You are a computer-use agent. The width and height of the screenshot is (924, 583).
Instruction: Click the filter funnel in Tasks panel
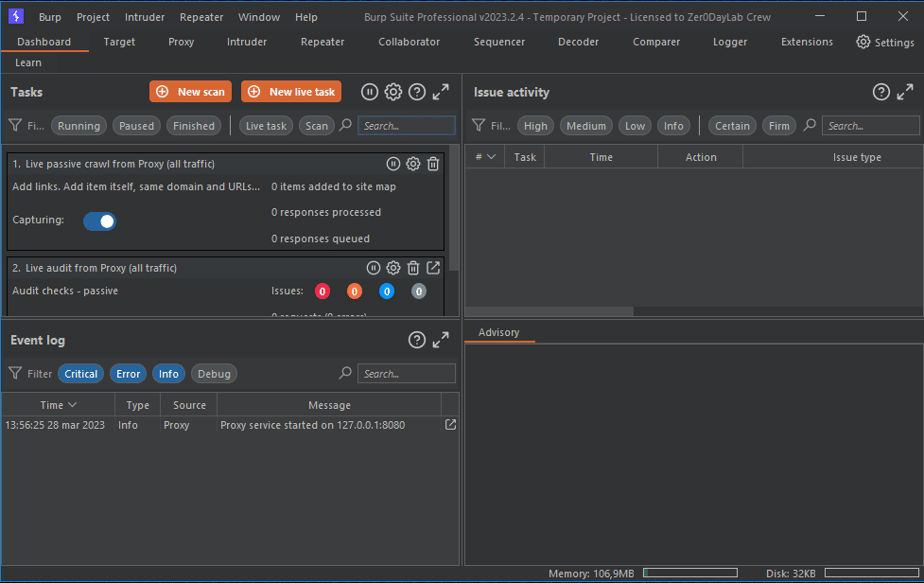point(17,125)
